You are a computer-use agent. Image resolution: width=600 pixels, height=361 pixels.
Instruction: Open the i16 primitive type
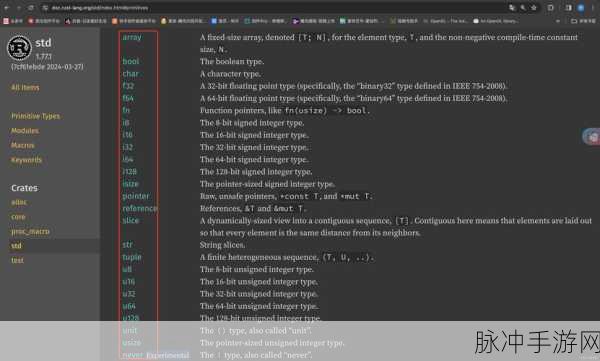[x=127, y=135]
